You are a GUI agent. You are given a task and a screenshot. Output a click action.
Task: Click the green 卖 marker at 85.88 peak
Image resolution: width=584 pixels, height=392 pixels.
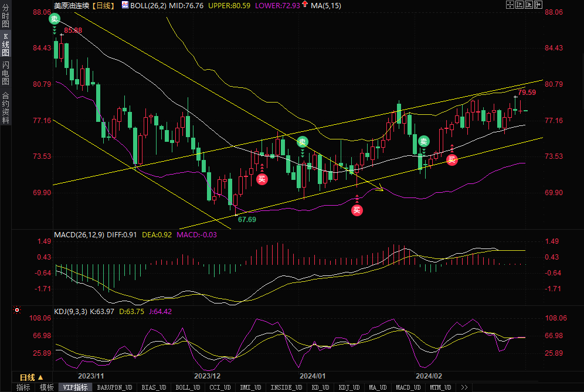pos(55,19)
